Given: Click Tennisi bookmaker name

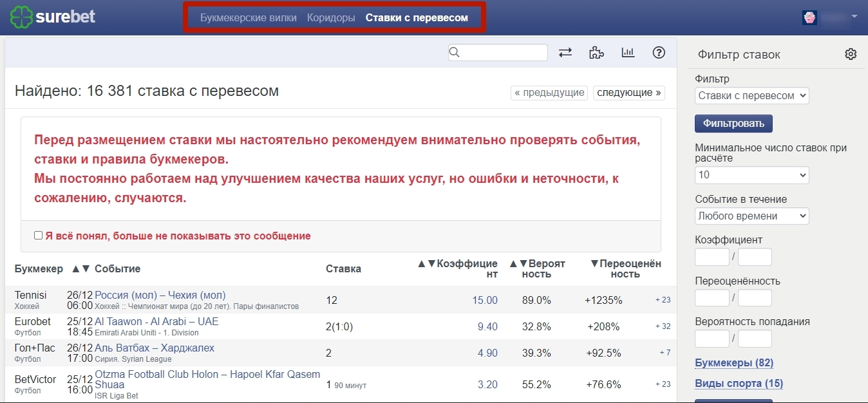Looking at the screenshot, I should click(31, 295).
